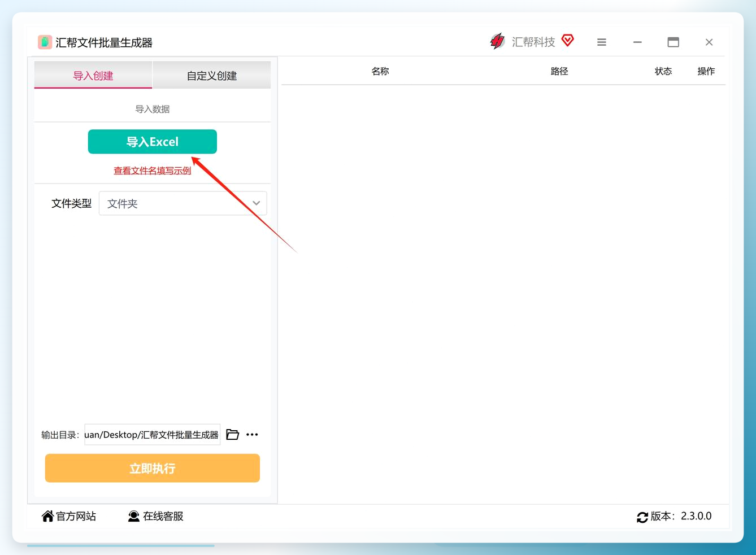
Task: Maximize the window
Action: [x=674, y=42]
